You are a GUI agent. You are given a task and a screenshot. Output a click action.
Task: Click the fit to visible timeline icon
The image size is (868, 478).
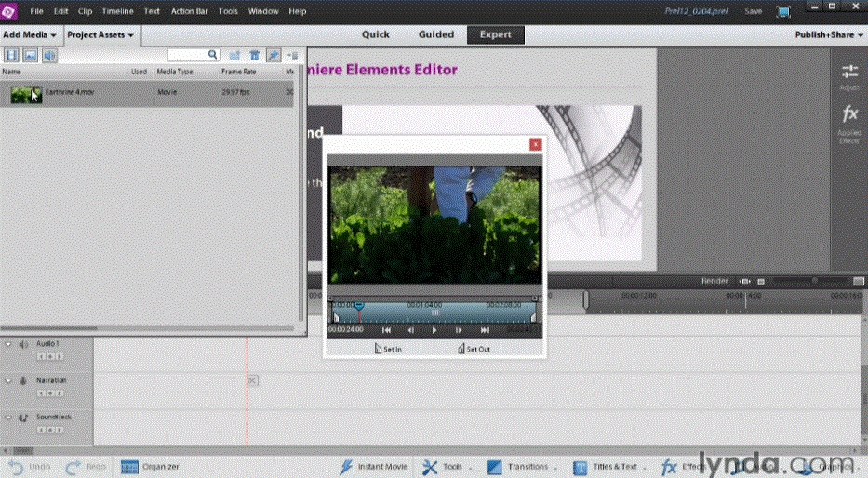point(744,282)
